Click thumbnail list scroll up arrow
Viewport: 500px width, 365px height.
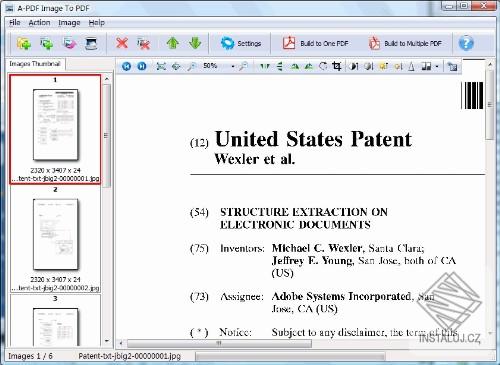pyautogui.click(x=107, y=79)
